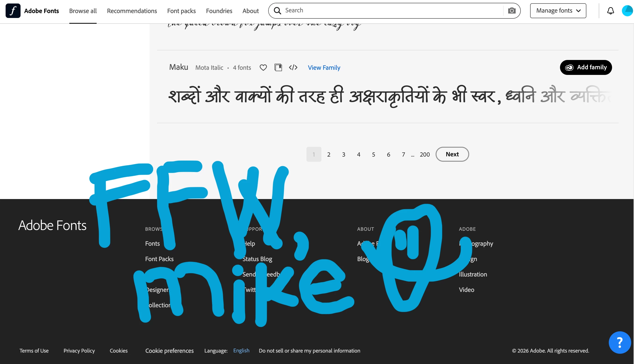This screenshot has height=364, width=634.
Task: Click the camera visual search icon
Action: pyautogui.click(x=512, y=11)
